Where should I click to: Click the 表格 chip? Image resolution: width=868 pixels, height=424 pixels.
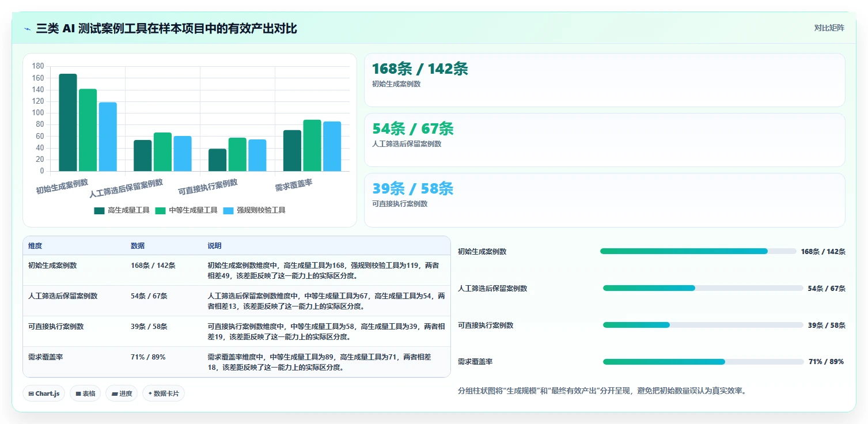tap(85, 393)
